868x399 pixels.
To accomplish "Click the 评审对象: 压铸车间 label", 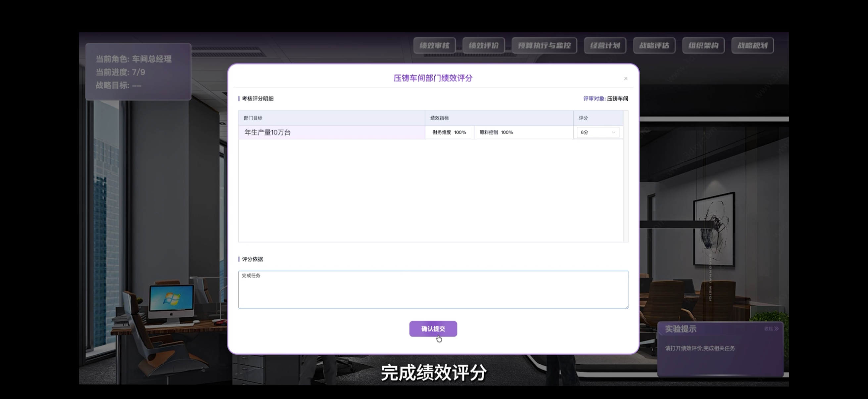I will click(605, 99).
